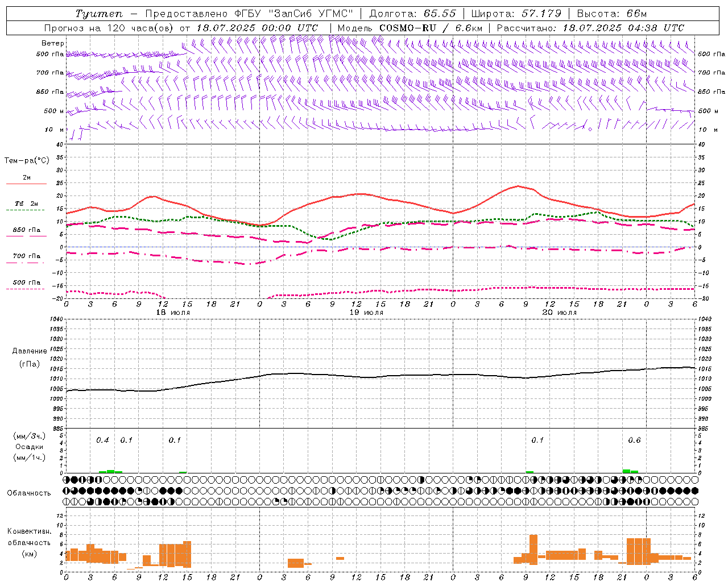Click the "Долгота: 65.55" header field
The image size is (728, 582).
(412, 14)
